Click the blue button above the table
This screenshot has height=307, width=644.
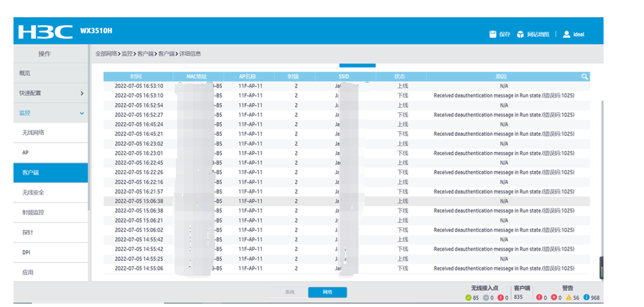(x=357, y=65)
